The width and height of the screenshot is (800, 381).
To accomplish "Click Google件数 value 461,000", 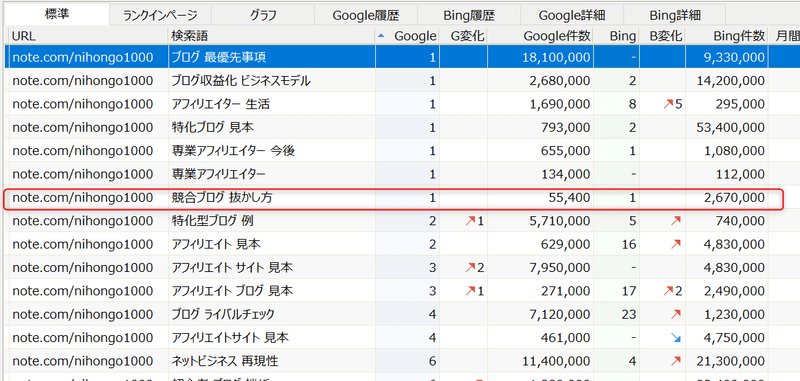I will click(x=566, y=339).
